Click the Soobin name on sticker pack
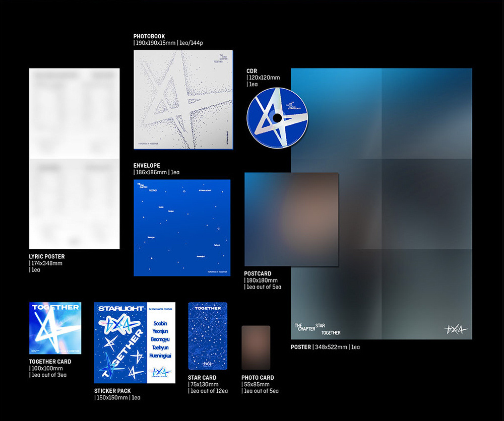This screenshot has width=504, height=421. tap(160, 323)
